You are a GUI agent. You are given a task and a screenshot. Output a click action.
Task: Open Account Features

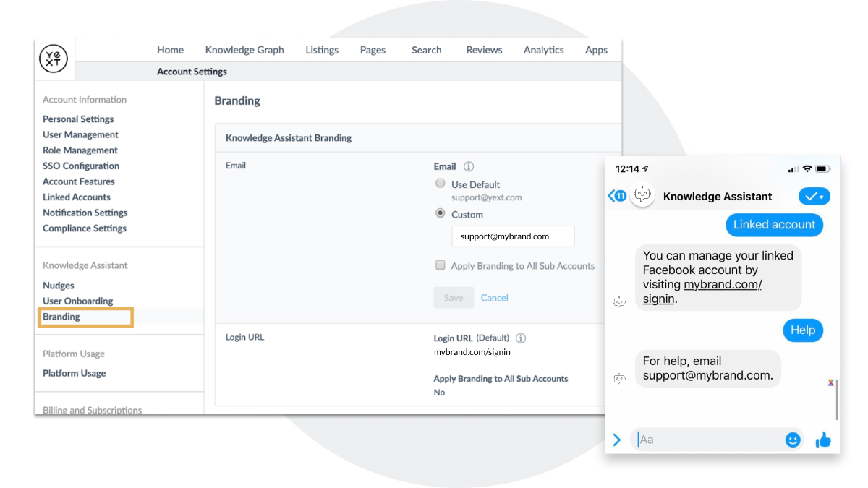click(79, 181)
